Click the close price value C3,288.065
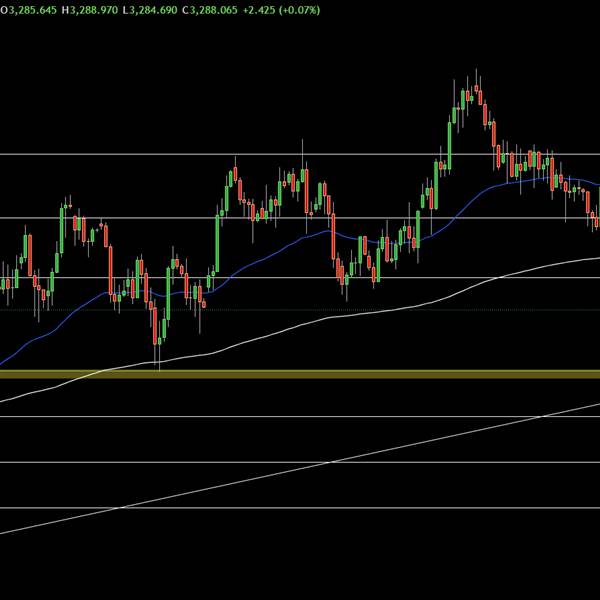 (x=210, y=10)
